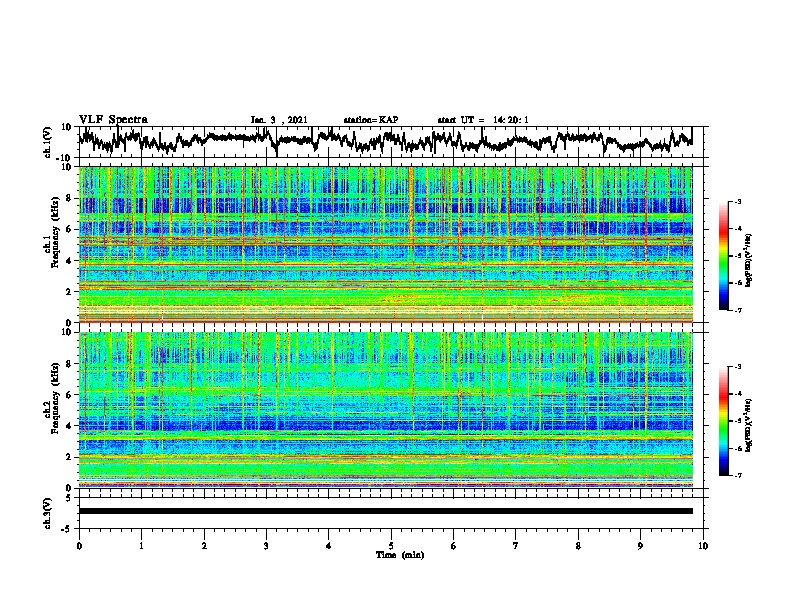Click ch.1 color bar units label log(PSD)
792x612 pixels.
click(x=749, y=260)
